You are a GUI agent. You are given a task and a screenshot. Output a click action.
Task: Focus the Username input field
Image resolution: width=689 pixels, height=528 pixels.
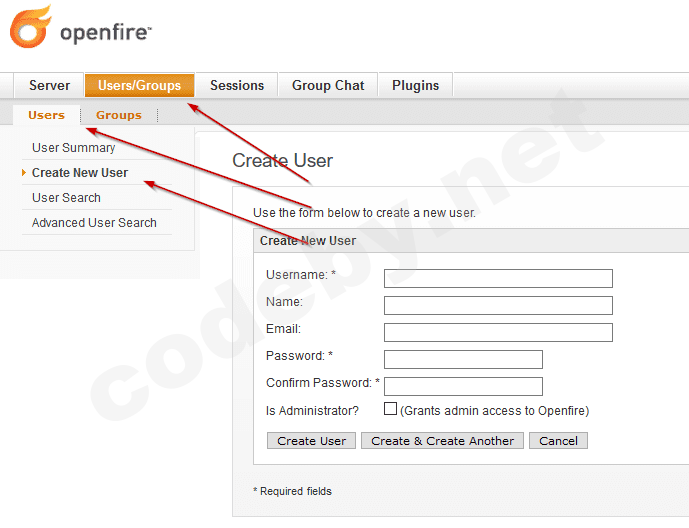tap(498, 278)
